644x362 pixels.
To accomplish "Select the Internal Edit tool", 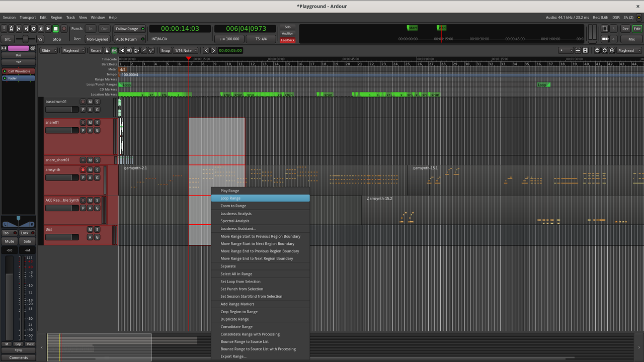I will [151, 50].
